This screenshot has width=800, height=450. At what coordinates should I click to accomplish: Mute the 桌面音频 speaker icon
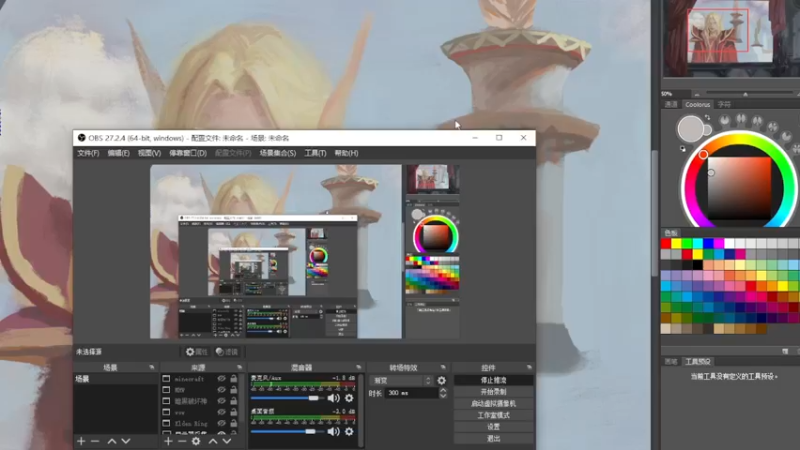[334, 432]
